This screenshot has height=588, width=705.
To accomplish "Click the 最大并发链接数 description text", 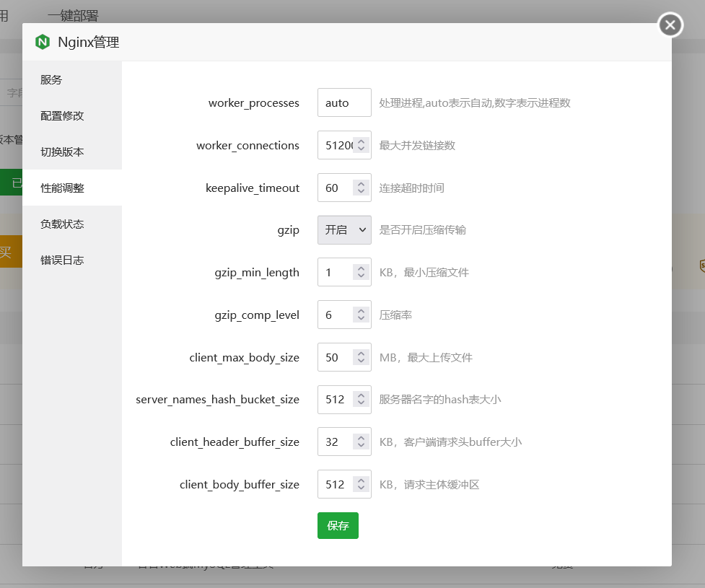I will [x=417, y=145].
